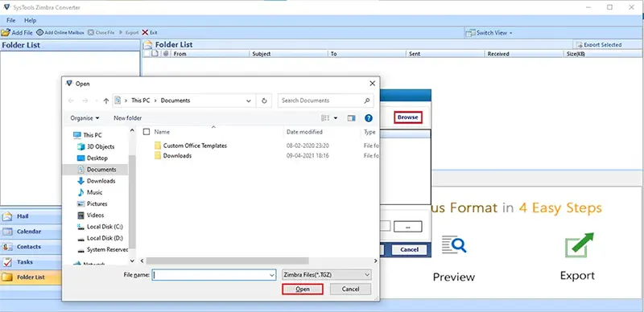Click Documents in address breadcrumb

175,101
